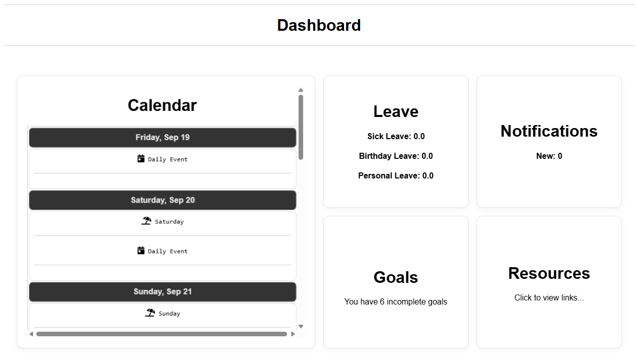
Task: Click the down arrow of the calendar scrollbar
Action: point(301,326)
